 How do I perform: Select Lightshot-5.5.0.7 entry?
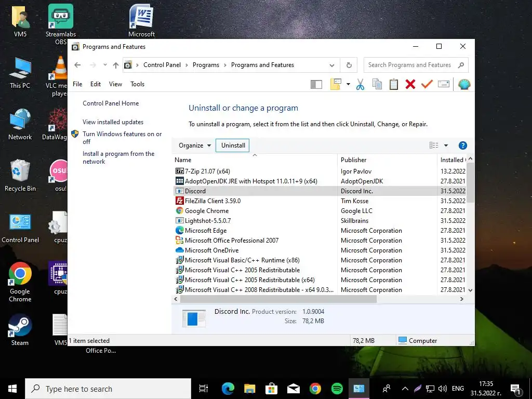[x=320, y=220]
